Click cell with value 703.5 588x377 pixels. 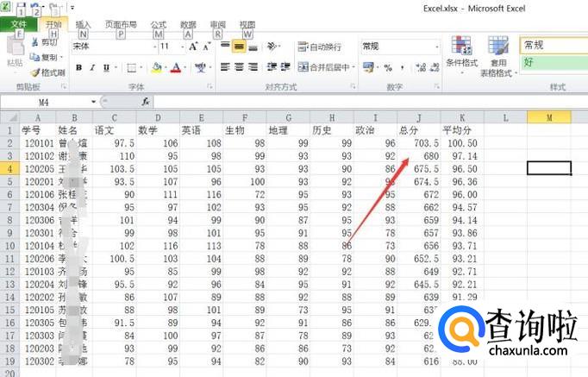click(419, 143)
